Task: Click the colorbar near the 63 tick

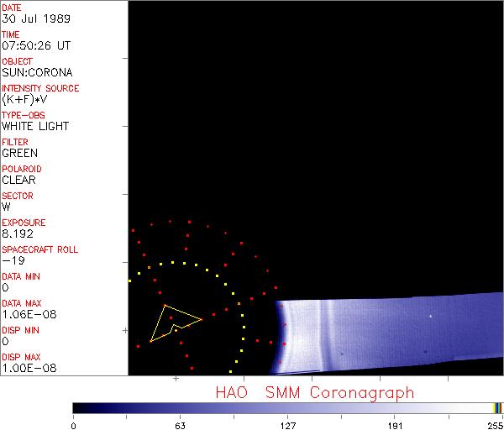Action: (x=180, y=407)
